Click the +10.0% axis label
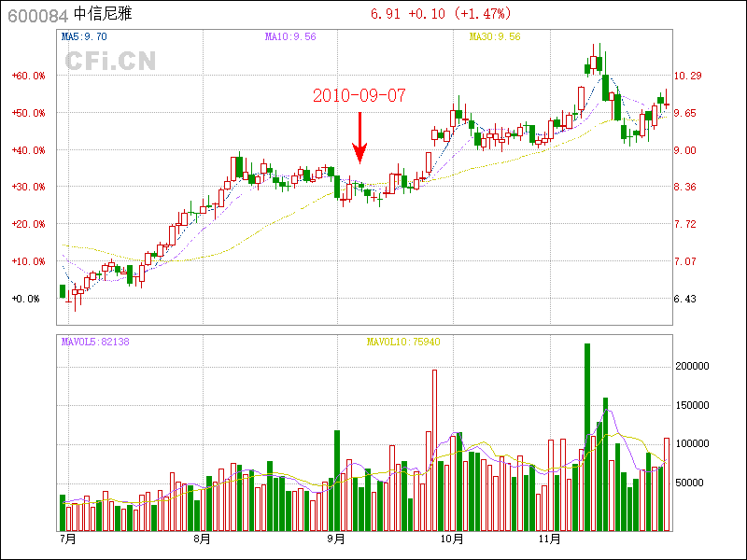Image resolution: width=747 pixels, height=560 pixels. pyautogui.click(x=29, y=261)
